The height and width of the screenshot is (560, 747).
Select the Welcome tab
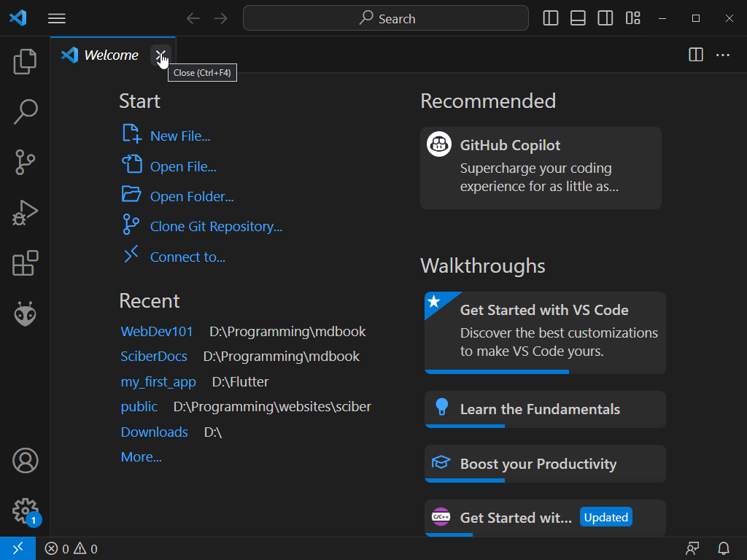tap(112, 55)
